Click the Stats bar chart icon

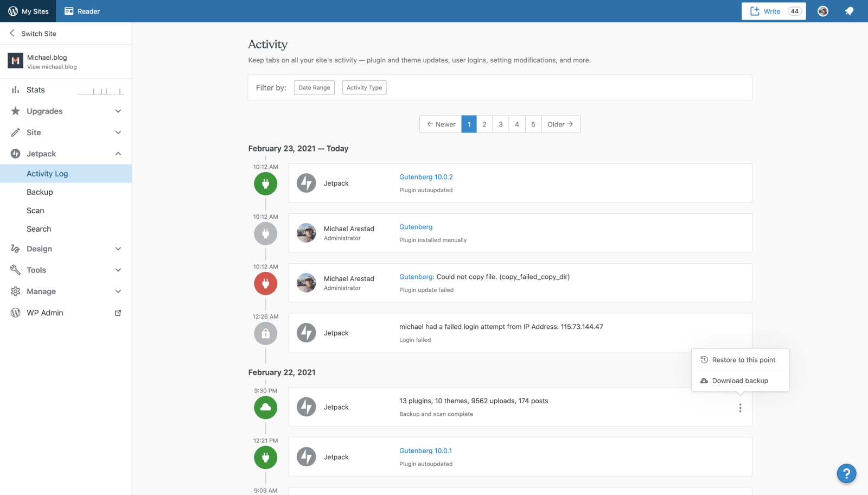tap(16, 90)
